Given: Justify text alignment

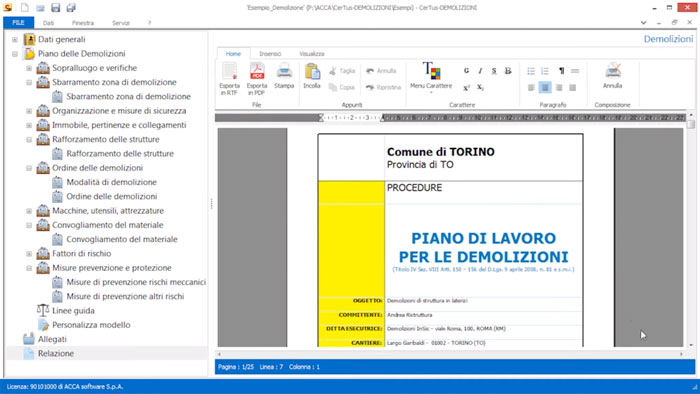Looking at the screenshot, I should [x=572, y=87].
